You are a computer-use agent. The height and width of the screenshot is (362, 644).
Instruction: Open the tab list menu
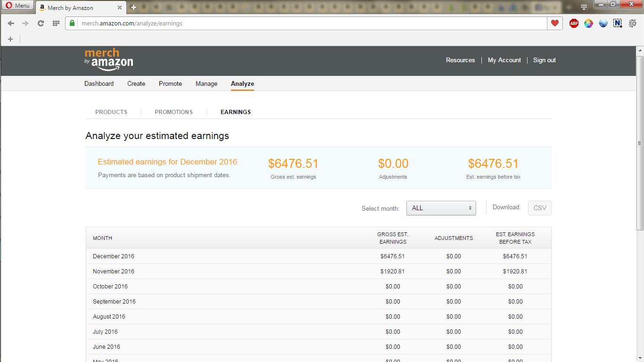584,7
